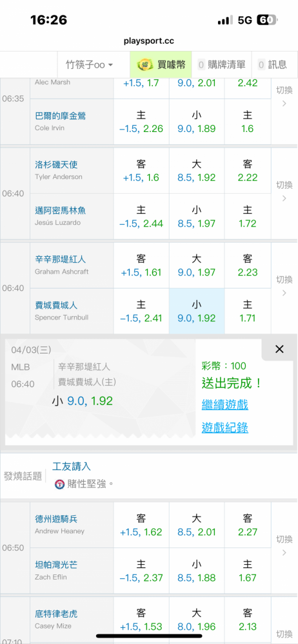The height and width of the screenshot is (644, 298).
Task: Select Marlins 主 -1.5, 2.44 spread option
Action: click(x=141, y=216)
